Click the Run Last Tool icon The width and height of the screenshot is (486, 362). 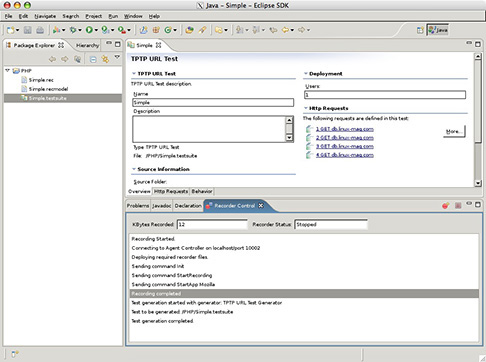click(105, 30)
